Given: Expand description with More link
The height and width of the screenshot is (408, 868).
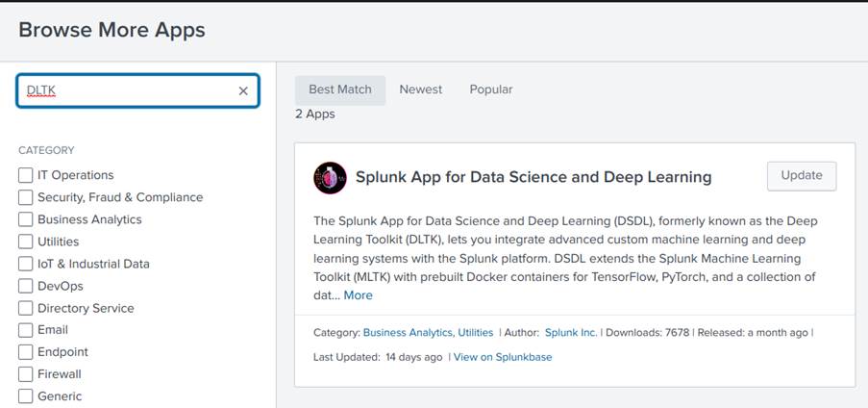Looking at the screenshot, I should tap(358, 295).
